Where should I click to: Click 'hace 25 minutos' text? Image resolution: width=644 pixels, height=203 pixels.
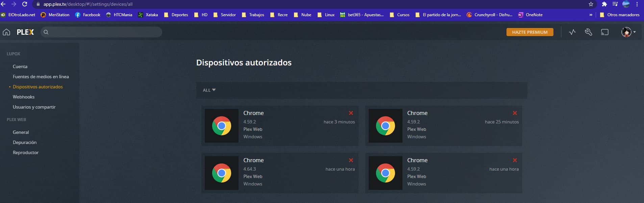(x=502, y=122)
